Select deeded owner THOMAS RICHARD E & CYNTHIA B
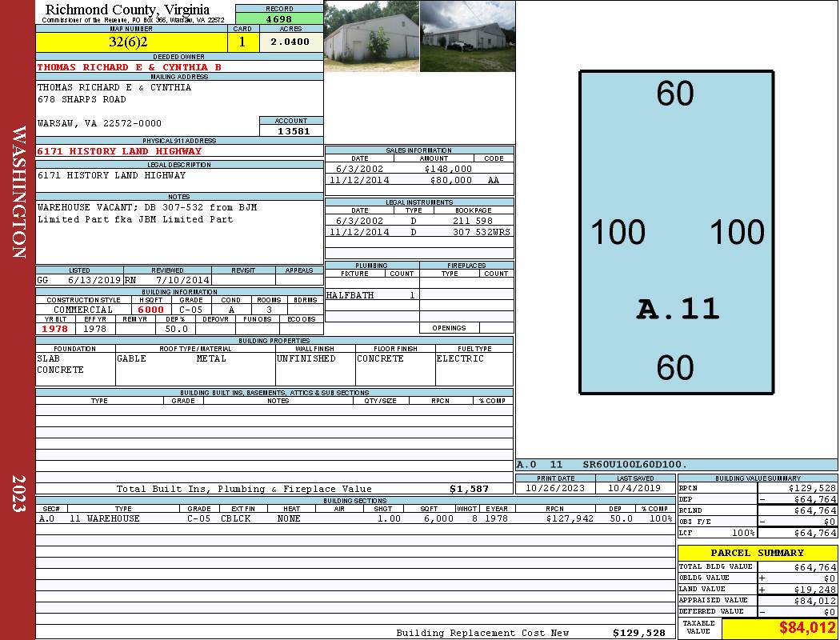The width and height of the screenshot is (840, 640). pos(129,67)
